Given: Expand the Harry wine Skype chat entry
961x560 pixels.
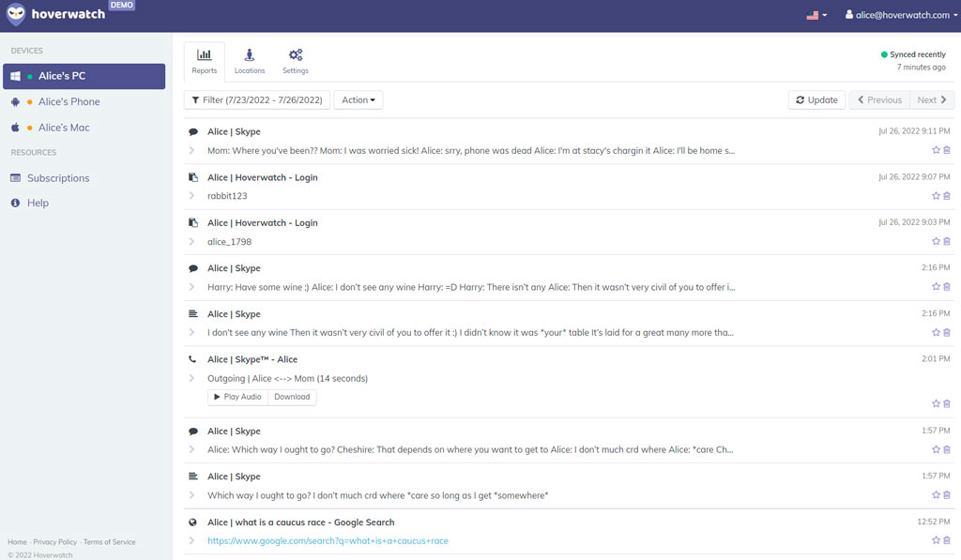Looking at the screenshot, I should pyautogui.click(x=191, y=287).
